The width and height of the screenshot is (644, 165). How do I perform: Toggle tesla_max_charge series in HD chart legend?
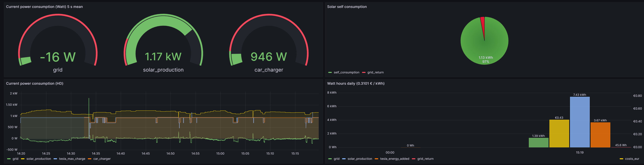coord(72,159)
